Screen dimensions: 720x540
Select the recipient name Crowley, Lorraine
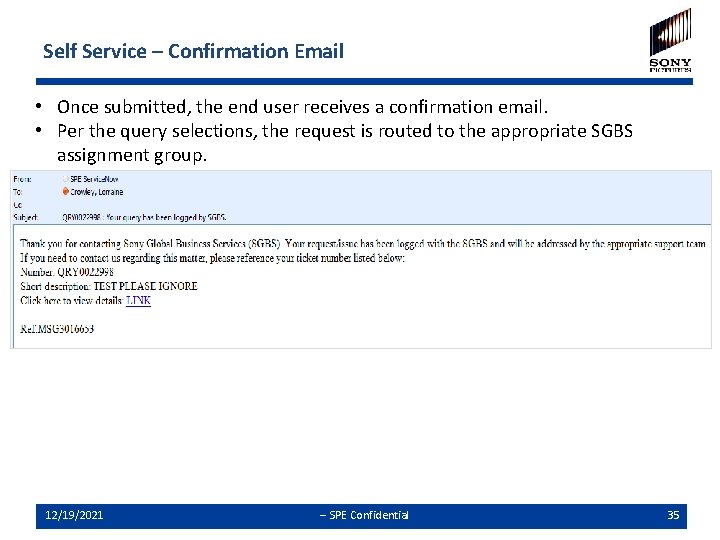(x=96, y=192)
